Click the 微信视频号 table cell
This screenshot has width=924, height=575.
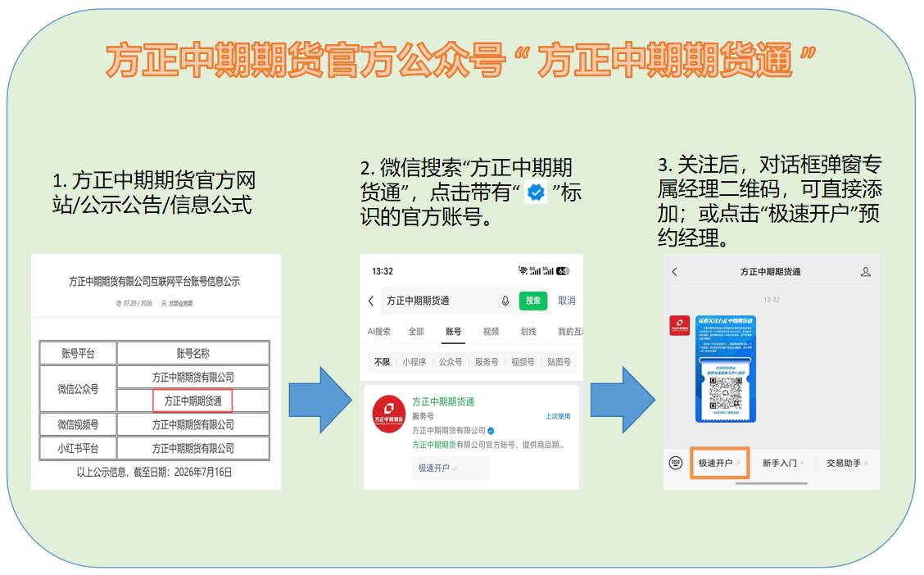click(x=78, y=425)
